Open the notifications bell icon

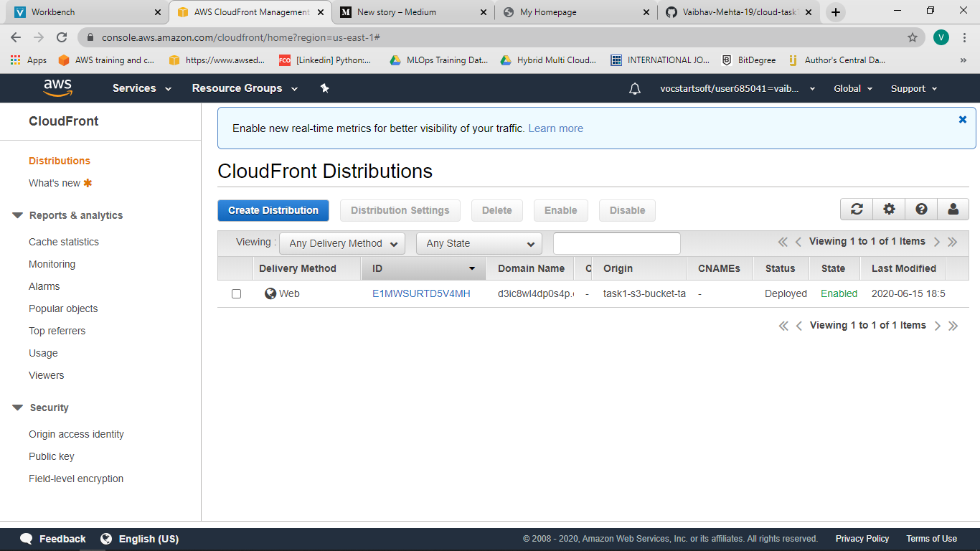click(634, 88)
